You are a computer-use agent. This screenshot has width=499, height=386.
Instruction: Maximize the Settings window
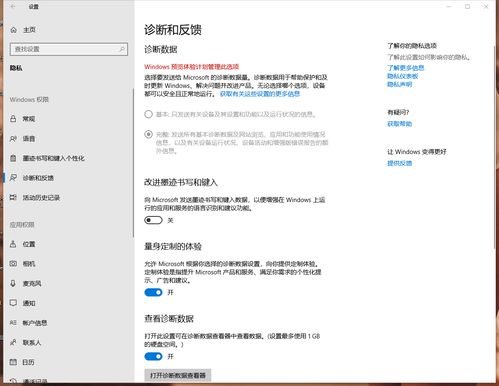[467, 6]
